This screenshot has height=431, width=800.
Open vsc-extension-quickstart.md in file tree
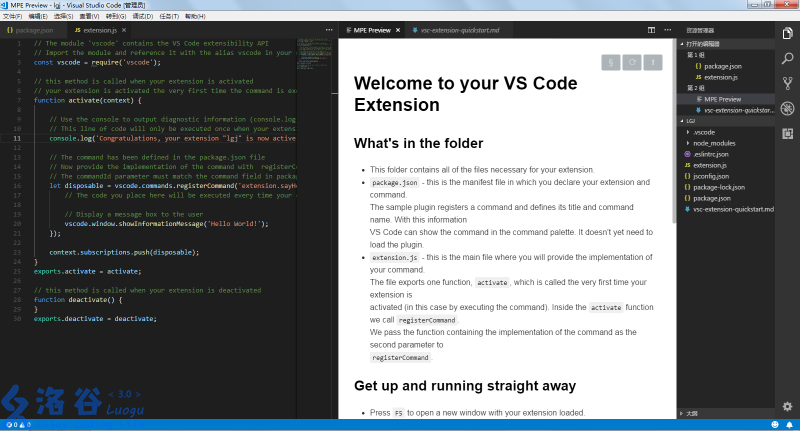[x=726, y=209]
